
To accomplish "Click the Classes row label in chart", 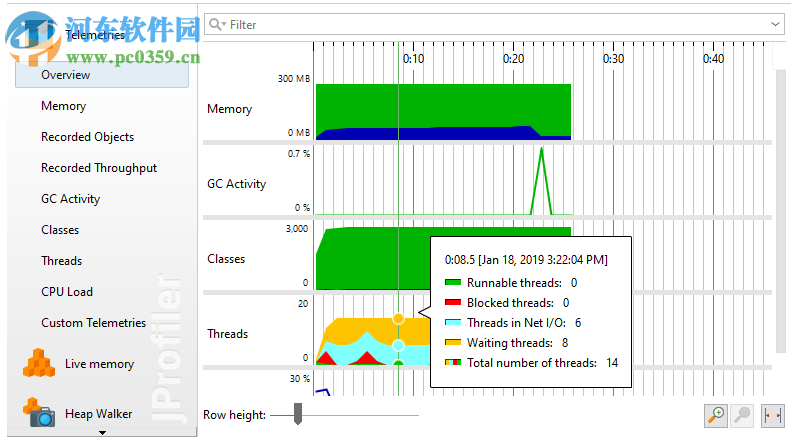I will pos(226,259).
